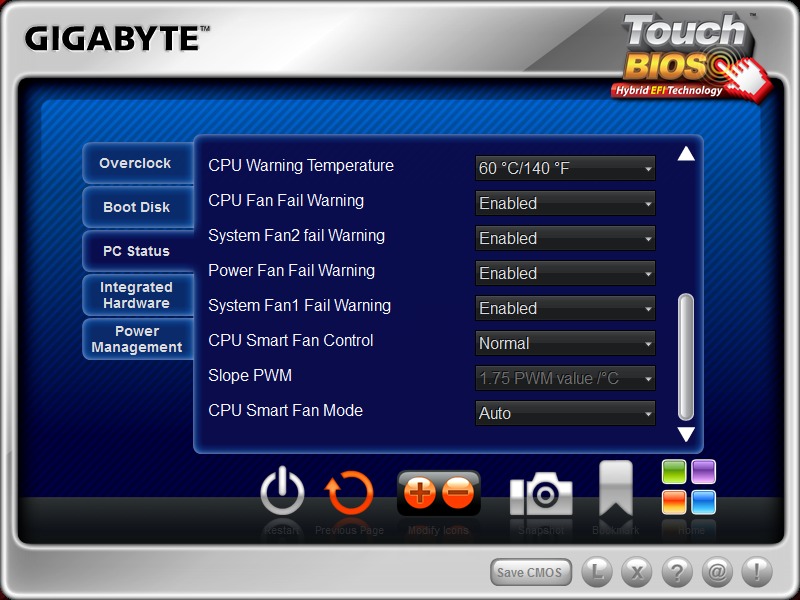Screen dimensions: 800x600
Task: Click the round X button
Action: tap(637, 572)
